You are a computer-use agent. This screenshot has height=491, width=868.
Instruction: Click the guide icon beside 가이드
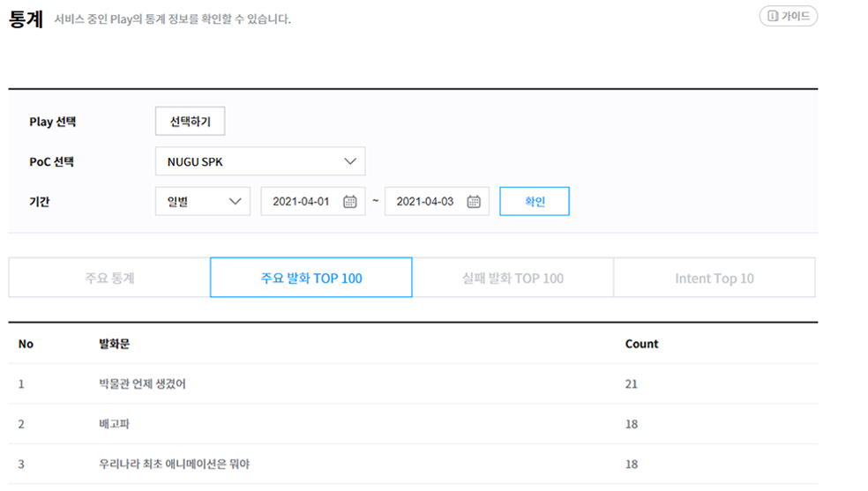click(x=773, y=16)
